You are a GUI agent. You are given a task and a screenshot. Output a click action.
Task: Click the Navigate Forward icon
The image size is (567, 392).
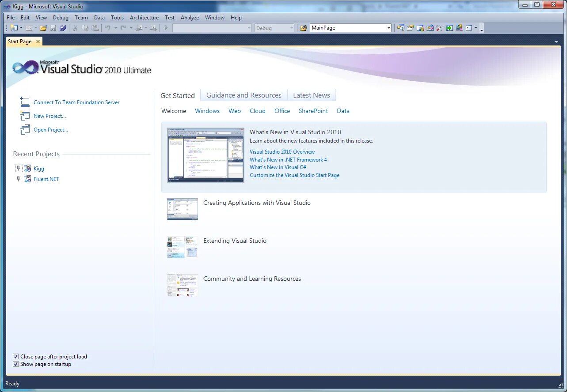point(153,28)
